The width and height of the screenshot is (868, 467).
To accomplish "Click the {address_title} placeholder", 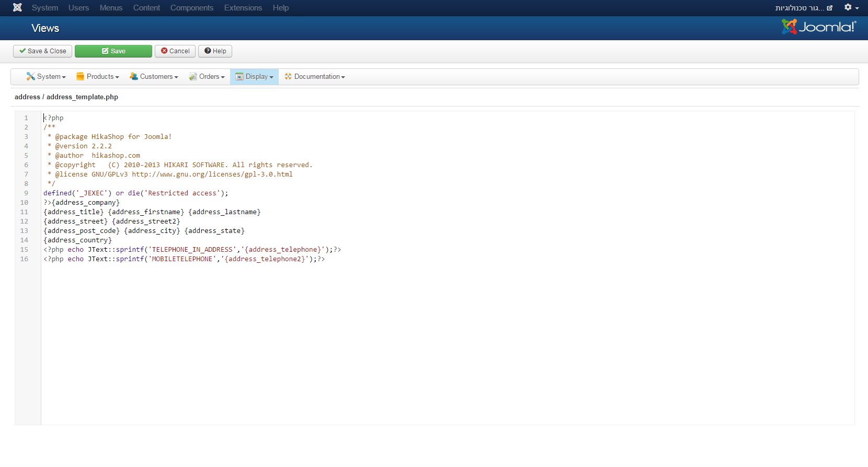I will tap(74, 212).
